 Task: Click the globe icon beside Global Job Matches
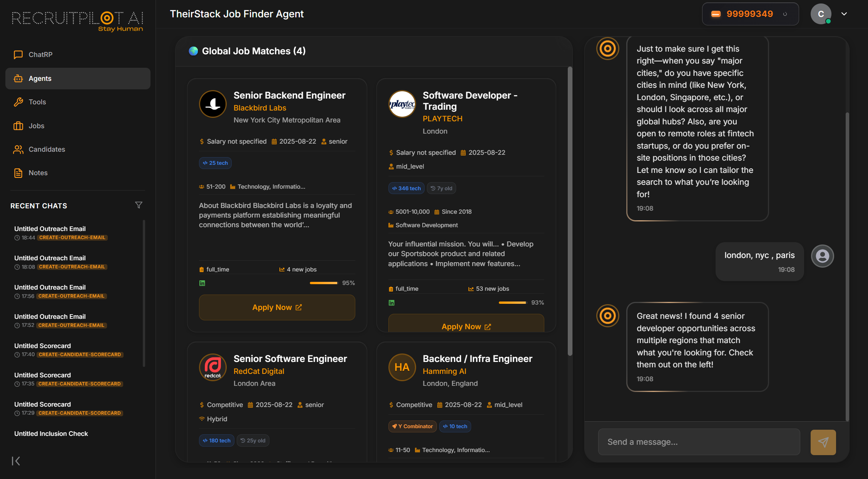[193, 51]
